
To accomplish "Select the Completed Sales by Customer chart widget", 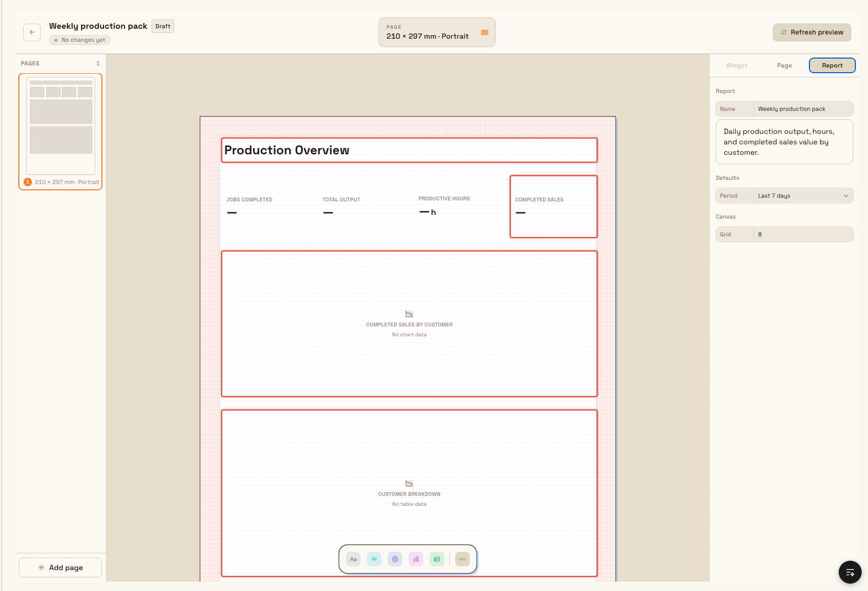I will [409, 324].
